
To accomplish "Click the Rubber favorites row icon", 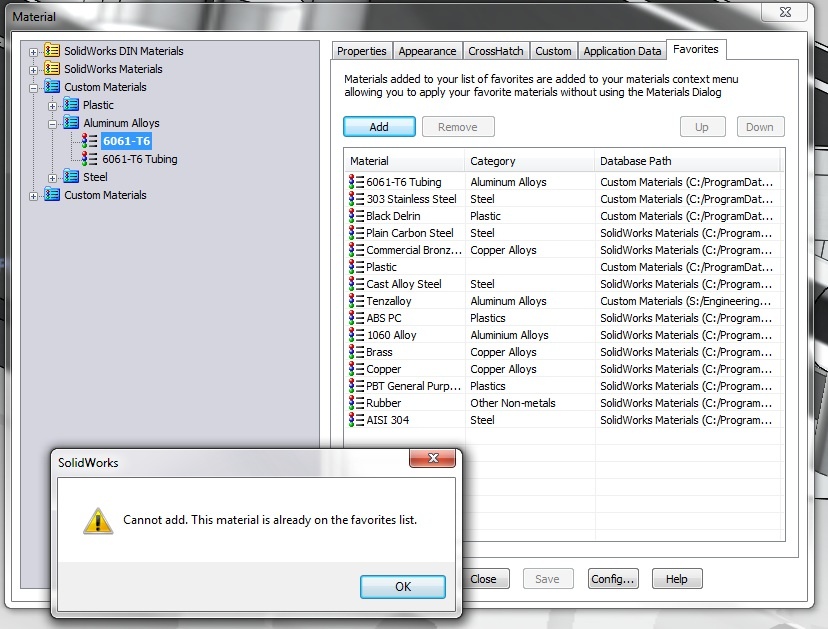I will pos(356,403).
